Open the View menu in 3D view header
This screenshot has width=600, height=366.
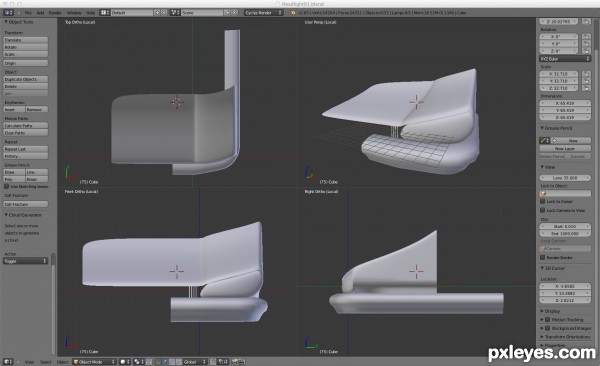pyautogui.click(x=29, y=362)
